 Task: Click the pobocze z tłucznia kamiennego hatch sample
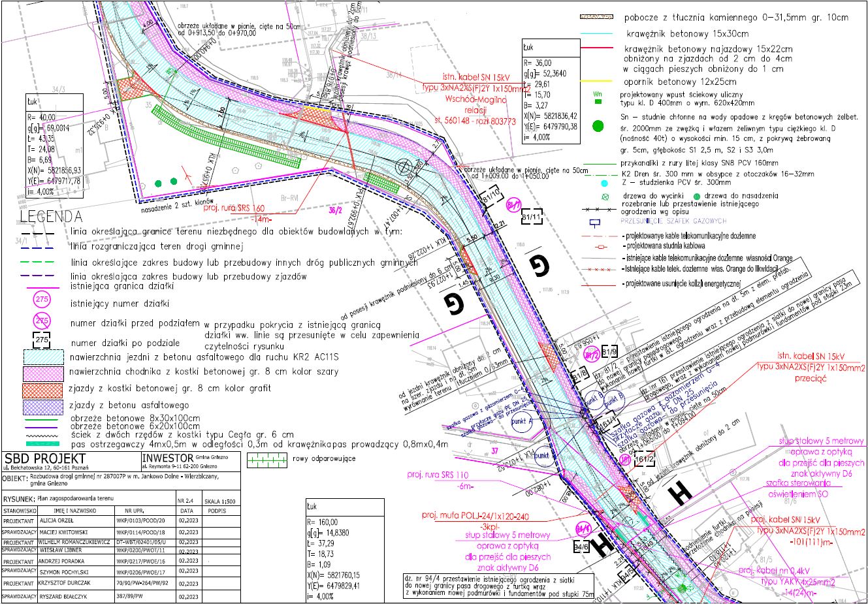pos(597,18)
